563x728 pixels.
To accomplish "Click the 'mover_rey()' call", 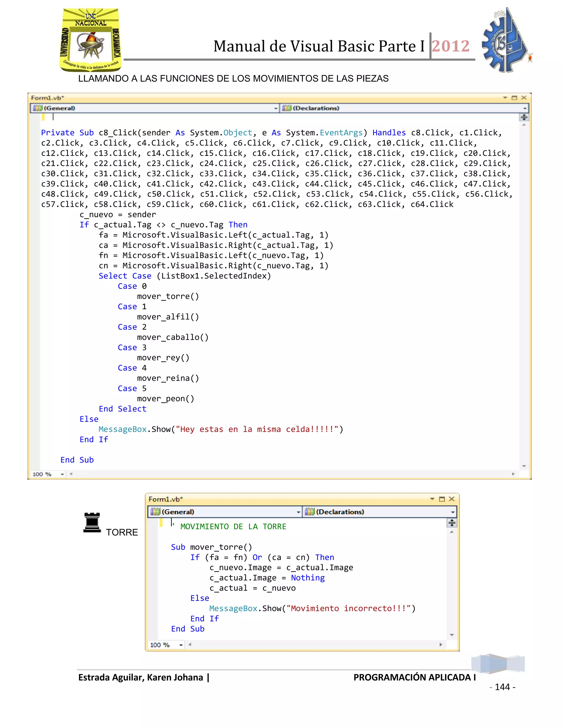I will [163, 358].
